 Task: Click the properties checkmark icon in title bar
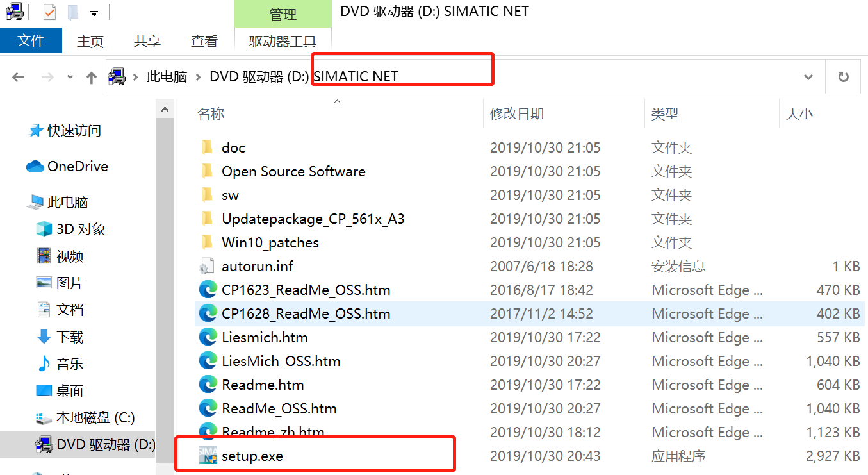[x=50, y=12]
